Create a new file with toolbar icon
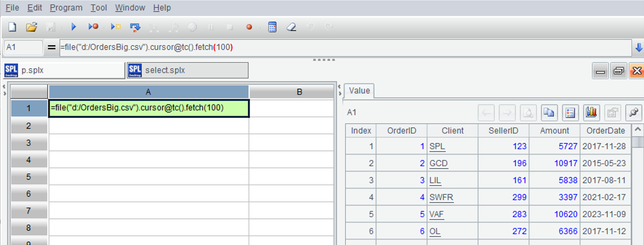The width and height of the screenshot is (644, 245). coord(13,27)
